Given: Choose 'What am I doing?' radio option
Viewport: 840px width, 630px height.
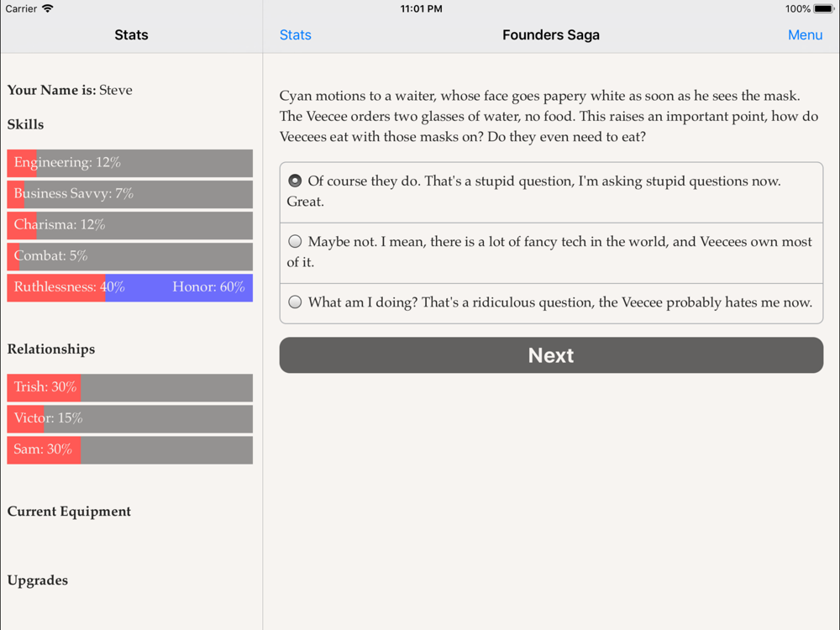Looking at the screenshot, I should [x=295, y=302].
